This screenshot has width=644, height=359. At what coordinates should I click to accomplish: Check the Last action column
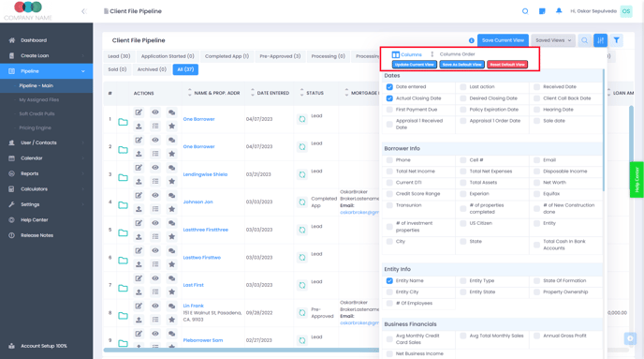pos(462,87)
